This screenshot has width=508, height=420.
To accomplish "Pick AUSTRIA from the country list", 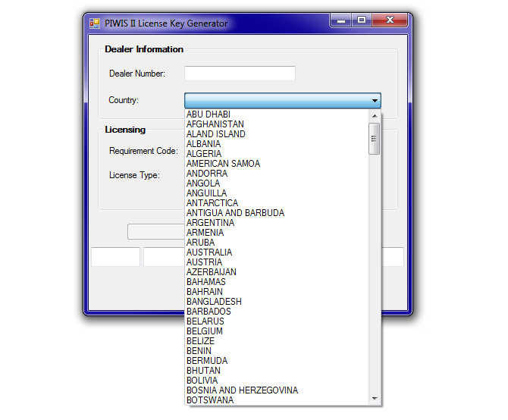I will (x=205, y=262).
